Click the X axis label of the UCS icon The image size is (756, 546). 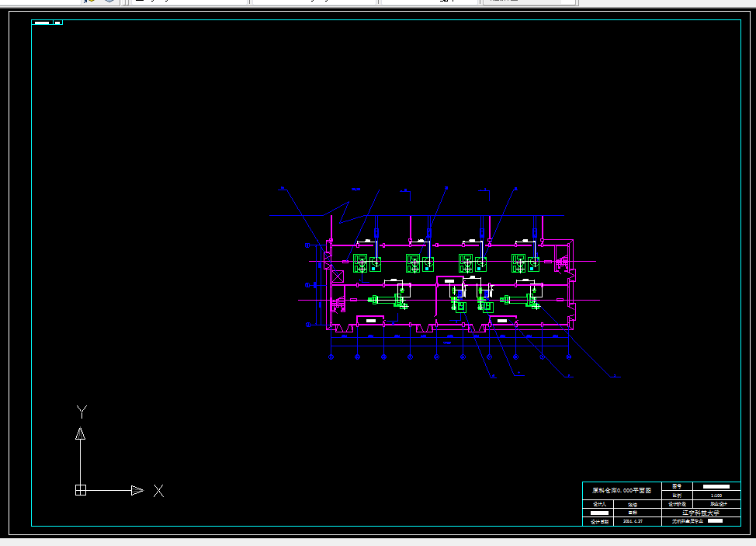point(158,491)
